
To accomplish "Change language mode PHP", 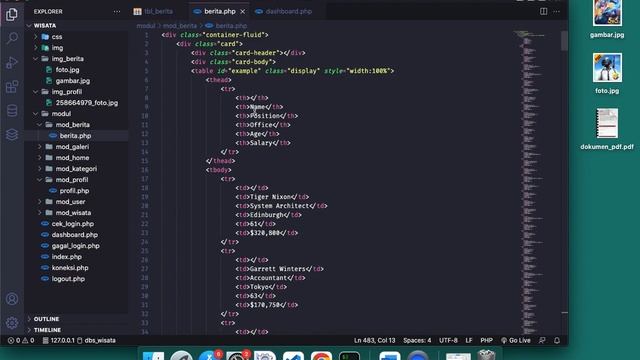I will coord(486,340).
